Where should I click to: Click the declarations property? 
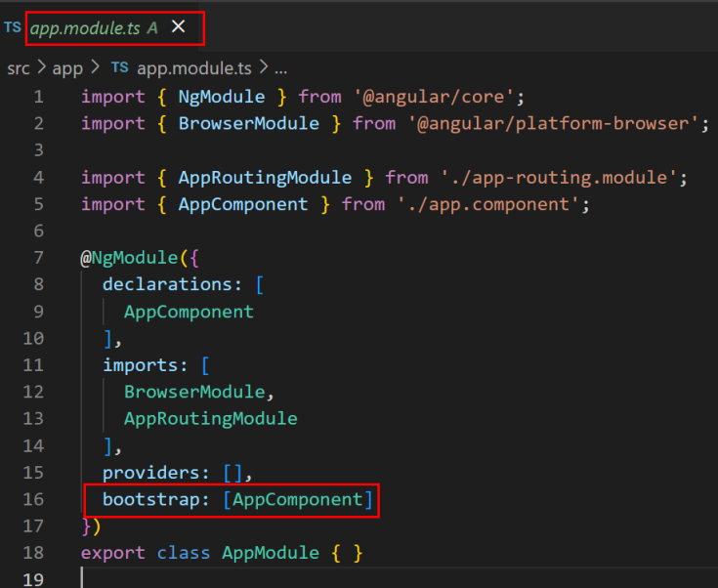pos(168,284)
